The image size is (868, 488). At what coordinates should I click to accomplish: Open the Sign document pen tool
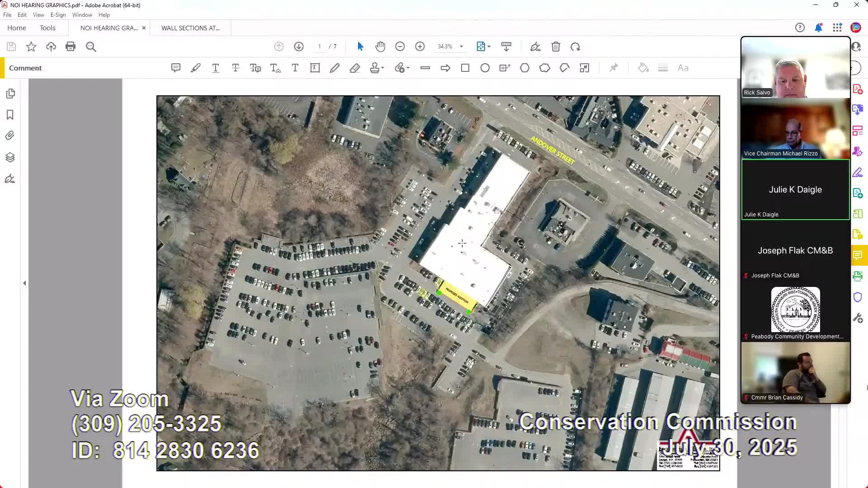(x=536, y=47)
